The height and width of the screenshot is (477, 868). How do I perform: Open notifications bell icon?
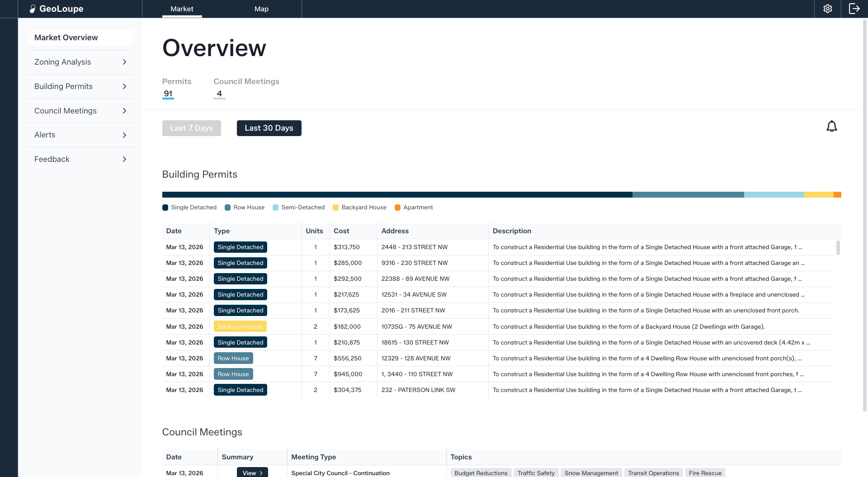point(831,127)
